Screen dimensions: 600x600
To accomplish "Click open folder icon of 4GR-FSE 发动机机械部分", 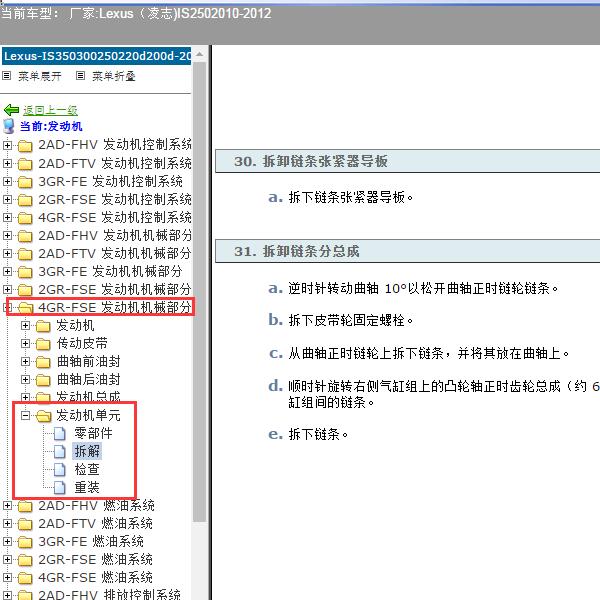I will click(x=25, y=308).
